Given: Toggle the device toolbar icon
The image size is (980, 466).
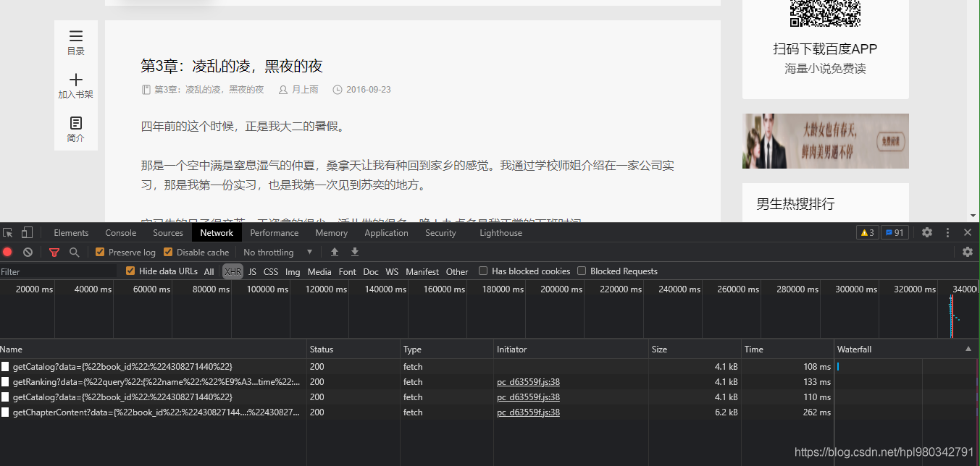Looking at the screenshot, I should click(27, 233).
